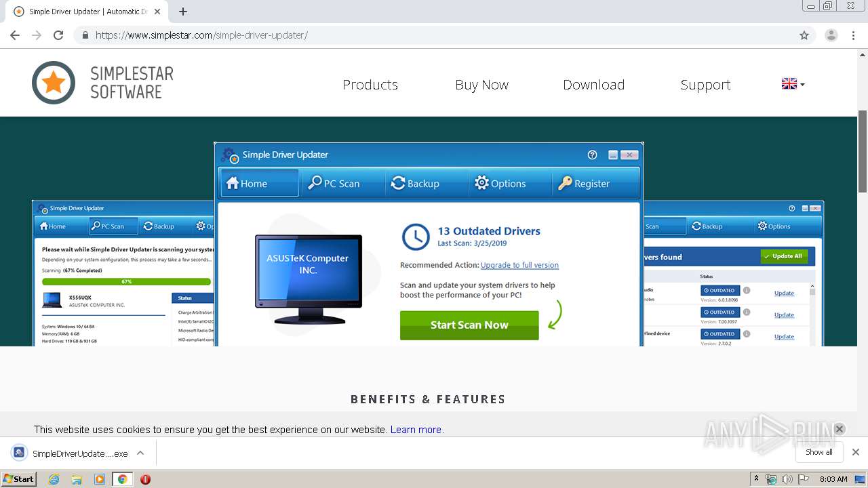Launch Internet Explorer from the taskbar
The width and height of the screenshot is (868, 488).
(x=54, y=479)
